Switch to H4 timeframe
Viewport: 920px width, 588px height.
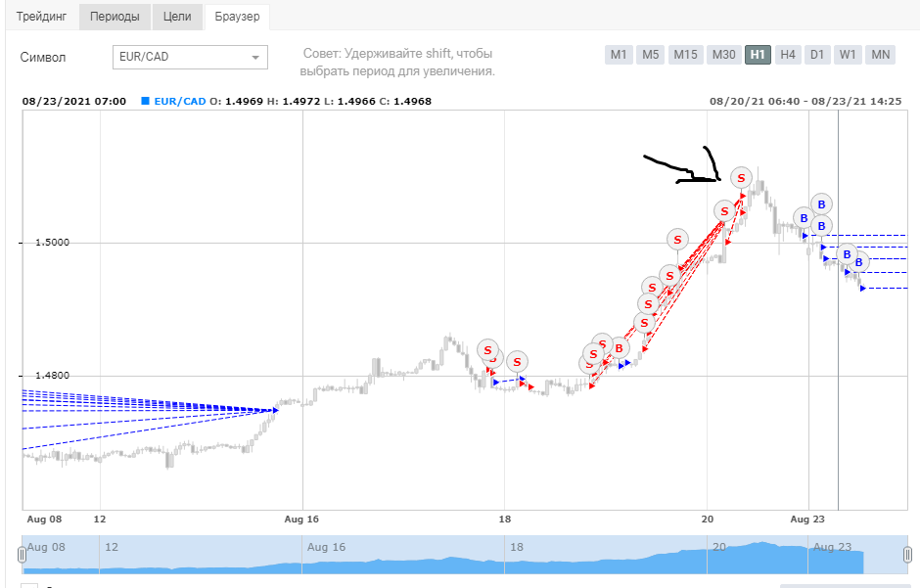pos(788,55)
